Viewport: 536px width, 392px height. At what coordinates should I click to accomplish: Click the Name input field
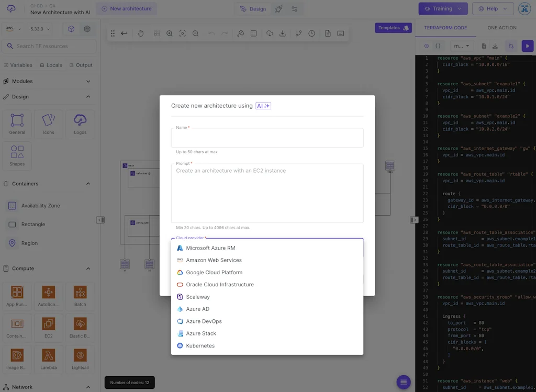click(x=267, y=139)
